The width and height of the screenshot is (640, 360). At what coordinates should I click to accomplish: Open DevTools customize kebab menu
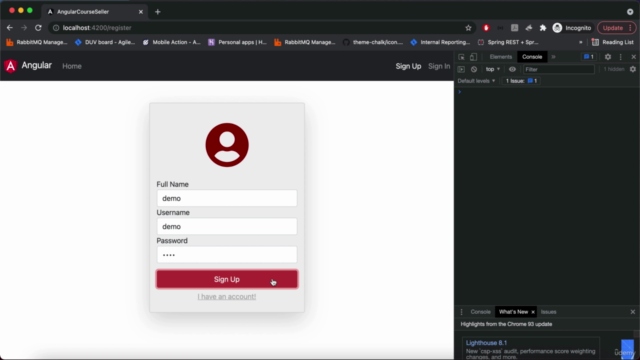click(621, 57)
